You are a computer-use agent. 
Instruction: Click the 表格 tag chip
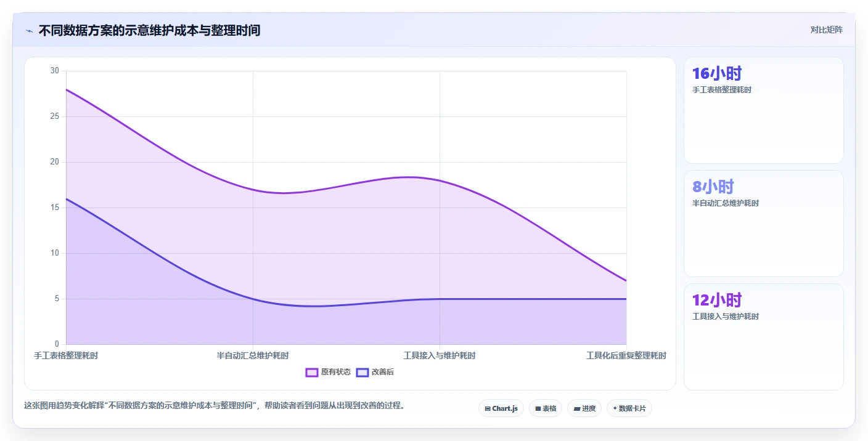coord(546,408)
